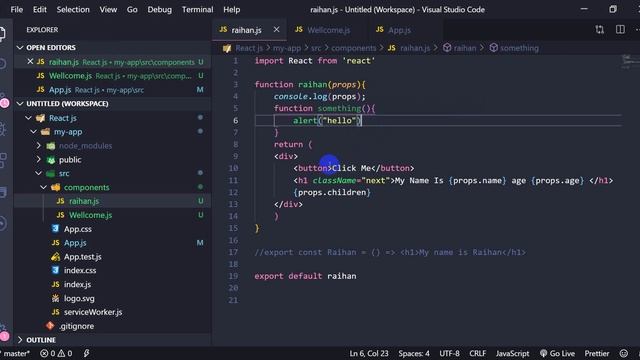Click the Explorer panel title
The height and width of the screenshot is (360, 640).
42,30
